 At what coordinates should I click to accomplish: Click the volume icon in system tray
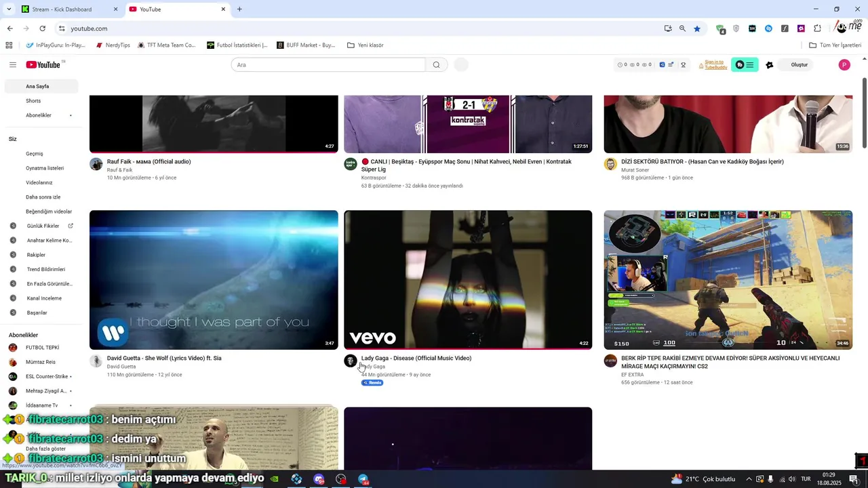[x=792, y=479]
